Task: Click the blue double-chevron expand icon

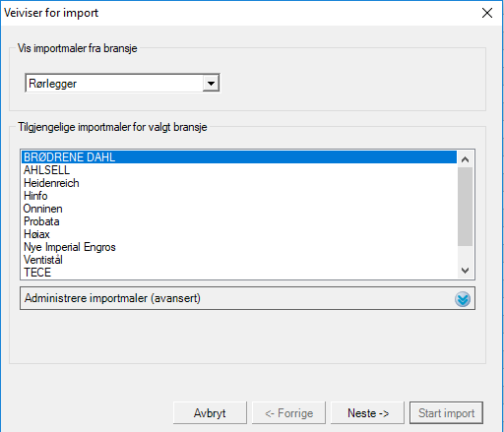Action: click(x=463, y=299)
